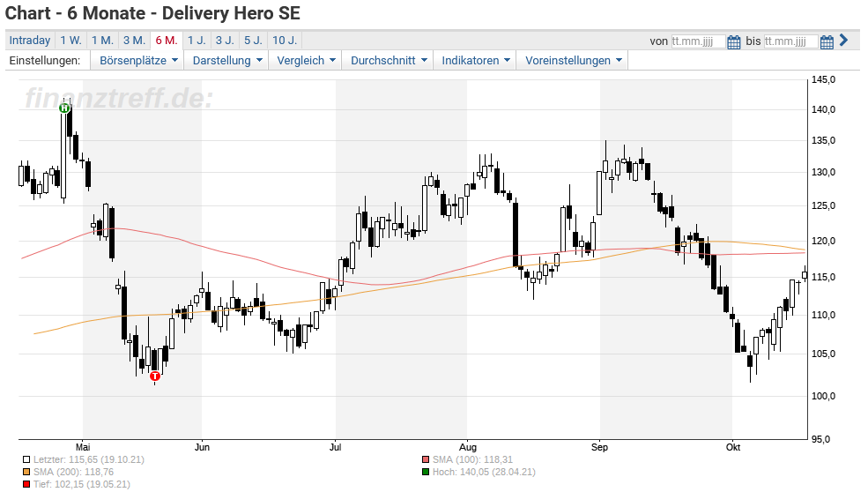This screenshot has width=868, height=492.
Task: Click the 130,0 y-axis value
Action: click(x=823, y=172)
